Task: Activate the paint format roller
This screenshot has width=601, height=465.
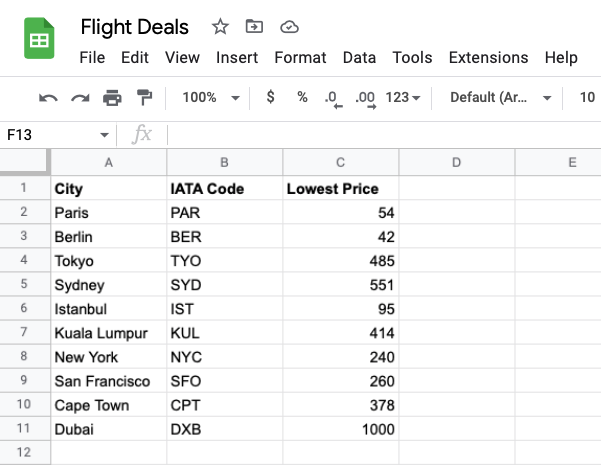Action: [145, 97]
